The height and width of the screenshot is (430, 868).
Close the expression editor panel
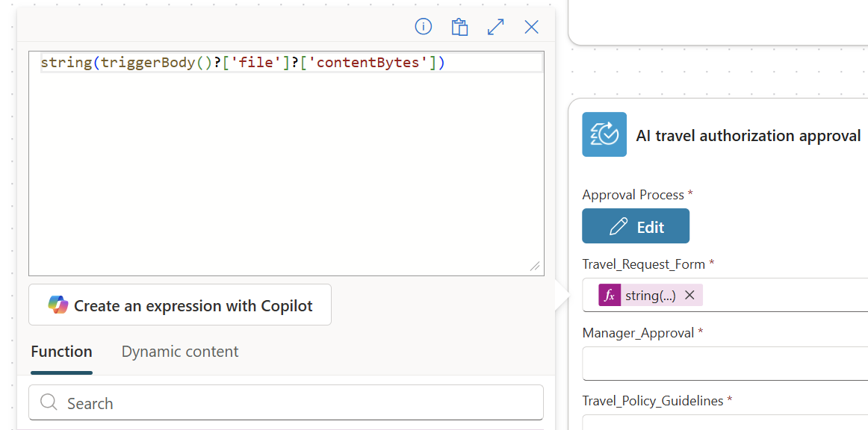pos(531,26)
